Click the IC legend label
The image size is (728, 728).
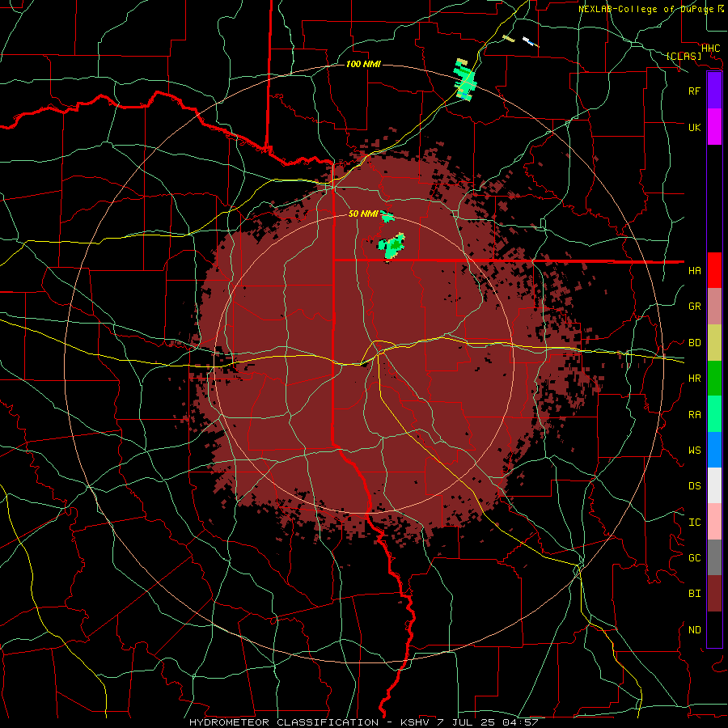pos(694,523)
